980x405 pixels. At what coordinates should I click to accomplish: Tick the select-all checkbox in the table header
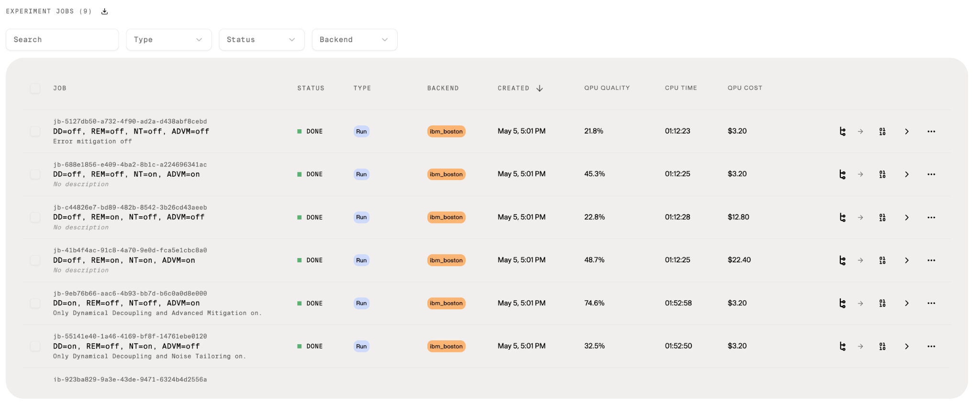[x=35, y=89]
